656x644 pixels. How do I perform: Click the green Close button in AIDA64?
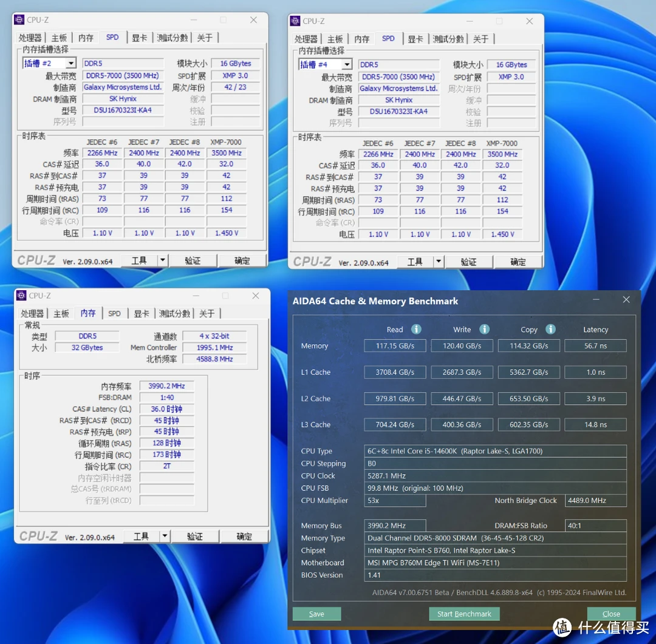pyautogui.click(x=611, y=614)
